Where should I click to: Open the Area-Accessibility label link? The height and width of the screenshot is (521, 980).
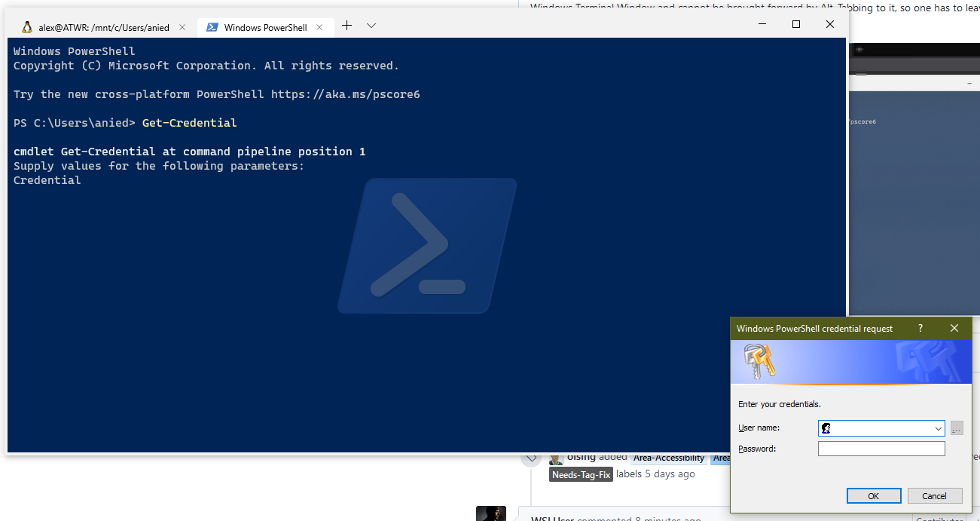coord(668,457)
